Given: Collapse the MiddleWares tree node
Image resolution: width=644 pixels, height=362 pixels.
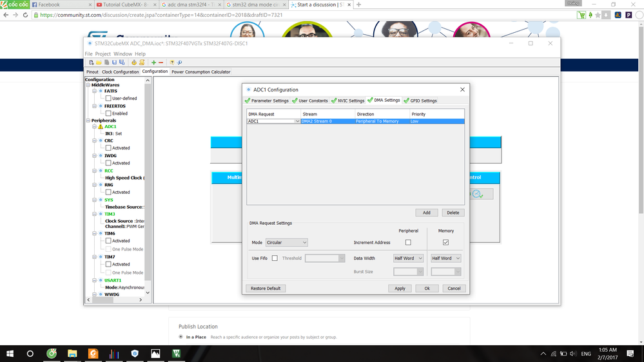Looking at the screenshot, I should [x=88, y=85].
